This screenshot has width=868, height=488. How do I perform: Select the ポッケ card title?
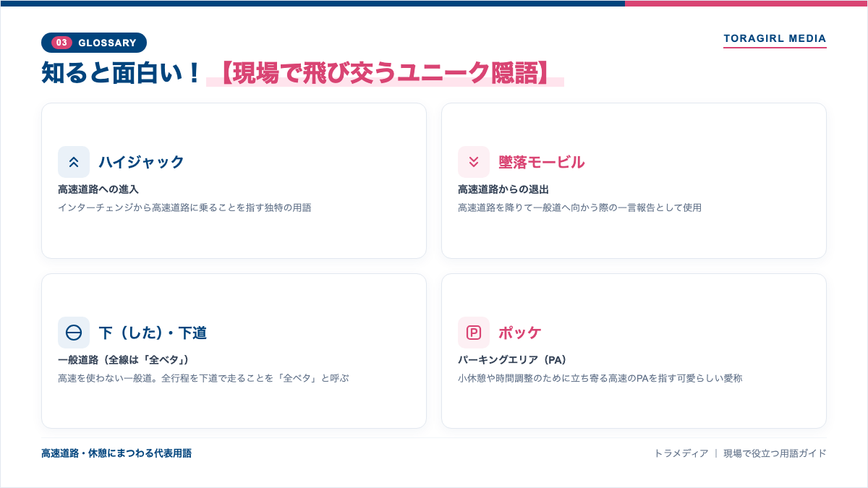pos(520,333)
